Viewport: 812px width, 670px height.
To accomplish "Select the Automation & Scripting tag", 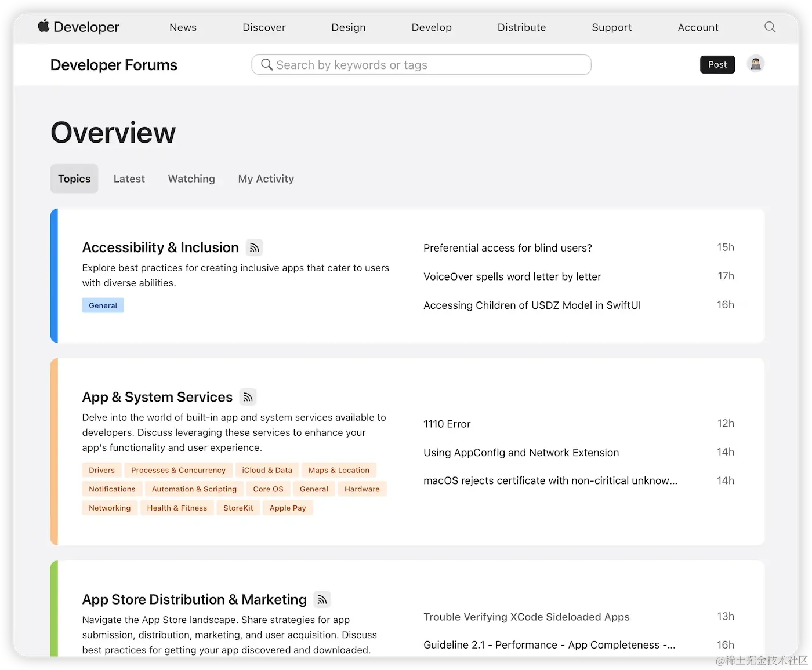I will pyautogui.click(x=194, y=489).
